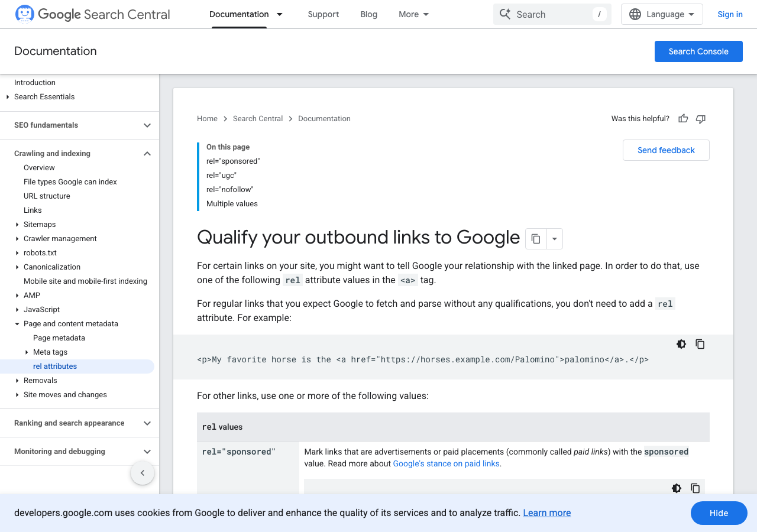Open the Documentation tab dropdown arrow
The width and height of the screenshot is (757, 532).
[x=280, y=14]
